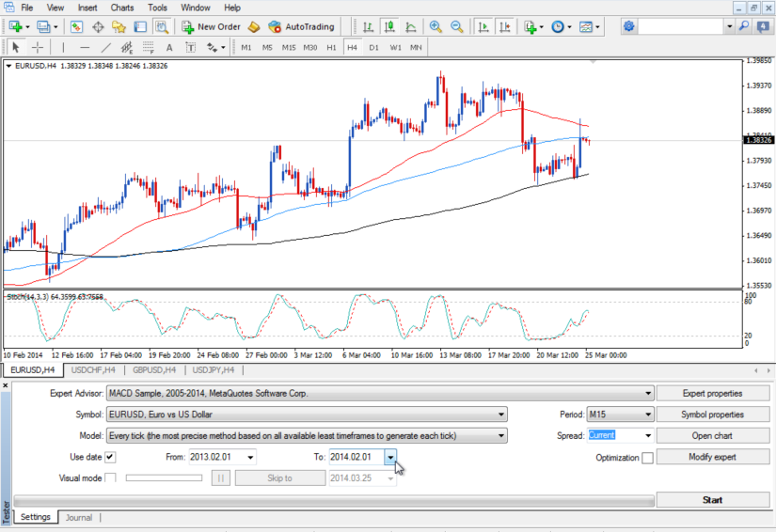Switch to the GBPUSD,H4 chart tab

(154, 369)
